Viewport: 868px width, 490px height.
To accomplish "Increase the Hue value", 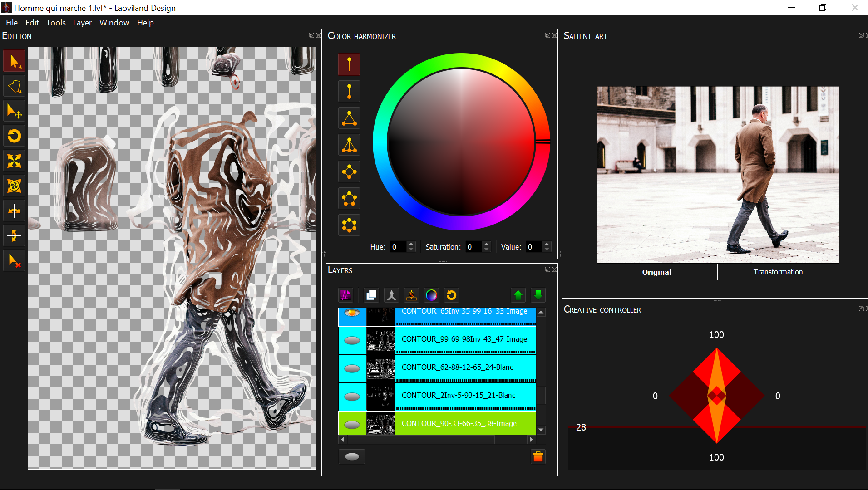I will (x=411, y=244).
